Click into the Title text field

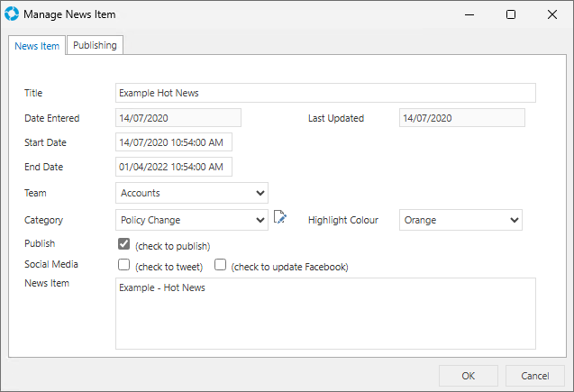click(325, 93)
